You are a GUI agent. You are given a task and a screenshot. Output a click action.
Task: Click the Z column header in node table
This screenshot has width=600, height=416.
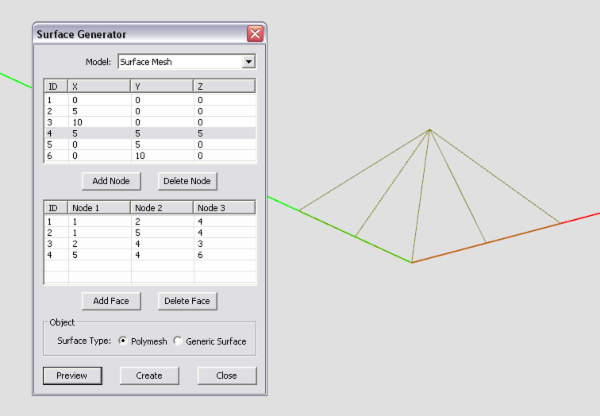click(x=224, y=86)
